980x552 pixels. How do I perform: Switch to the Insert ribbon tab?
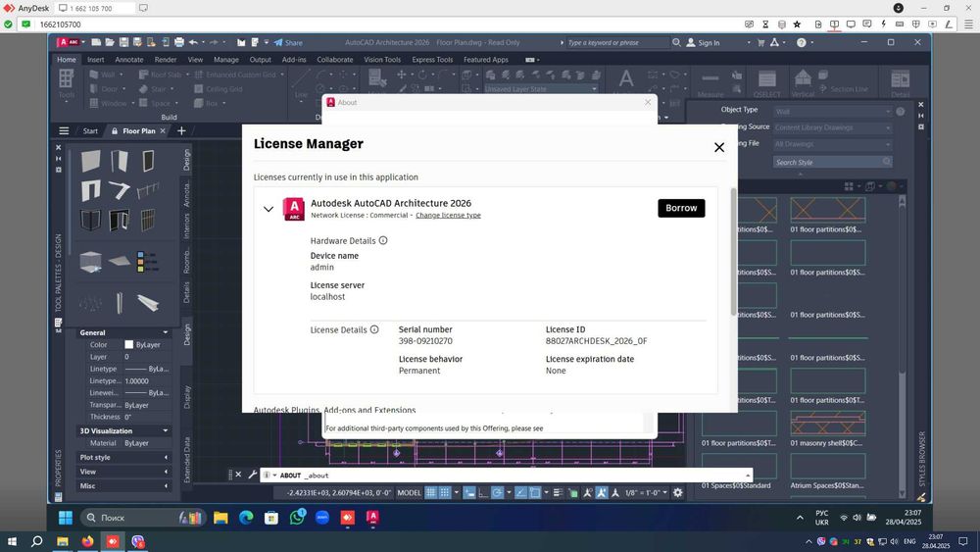tap(96, 60)
